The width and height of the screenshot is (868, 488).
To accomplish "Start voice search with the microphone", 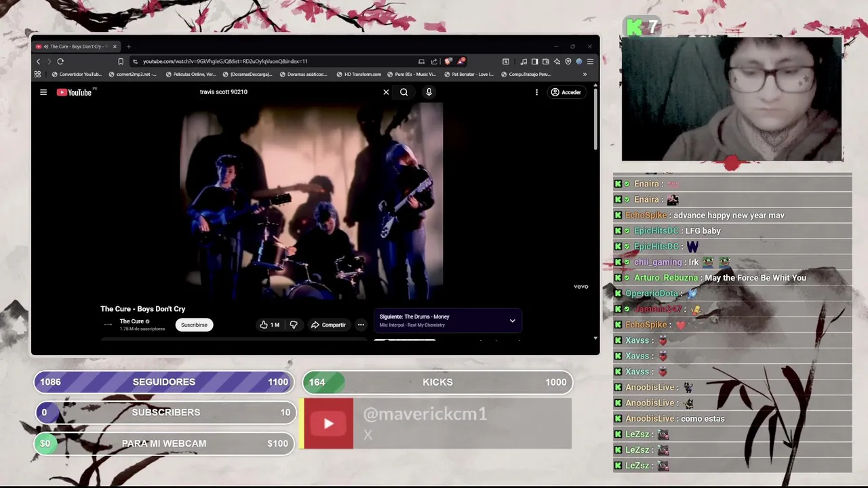I will 429,92.
